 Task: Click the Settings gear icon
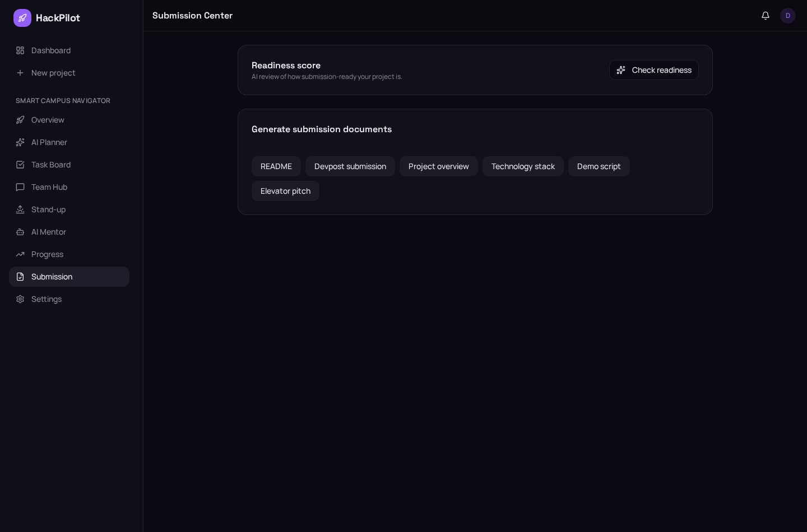(x=20, y=299)
